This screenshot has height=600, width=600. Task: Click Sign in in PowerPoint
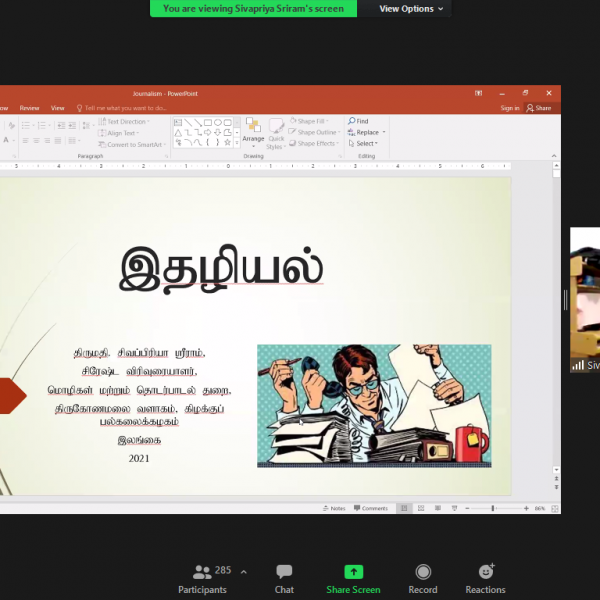pos(510,108)
